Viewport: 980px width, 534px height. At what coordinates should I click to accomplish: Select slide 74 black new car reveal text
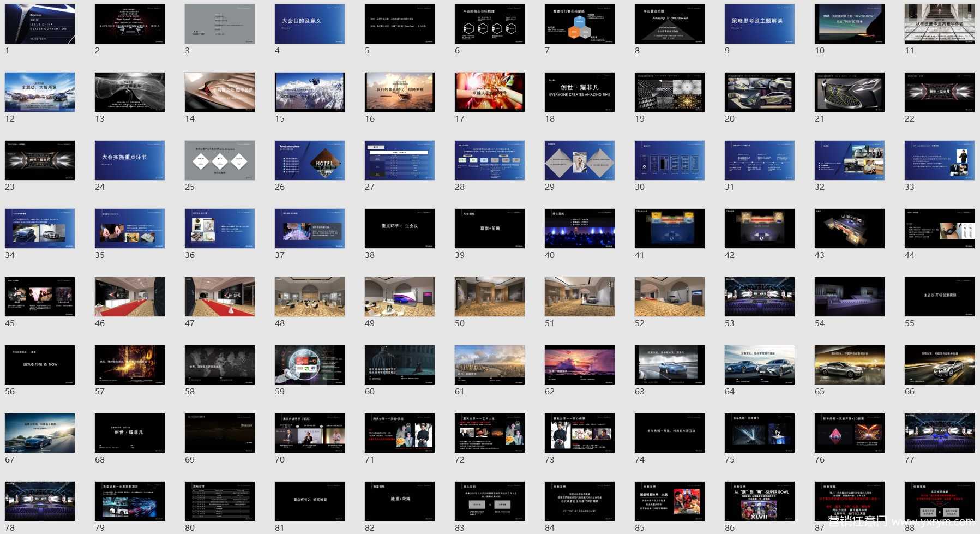tap(670, 433)
